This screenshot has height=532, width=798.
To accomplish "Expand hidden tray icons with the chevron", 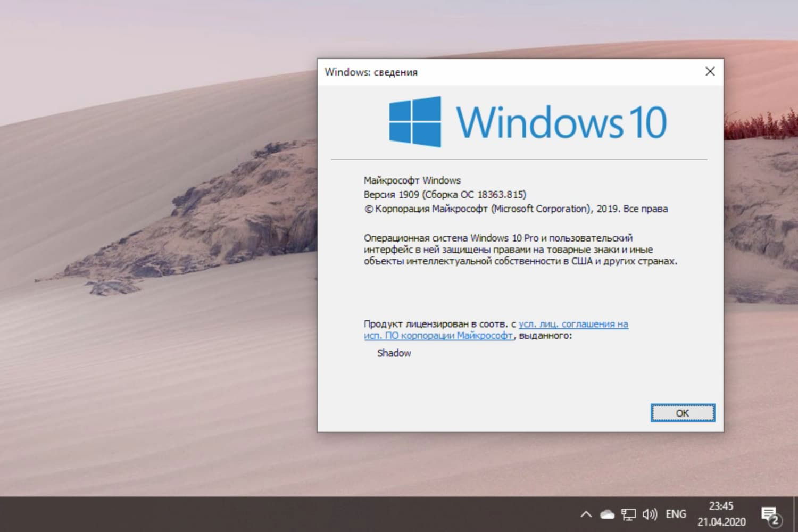I will coord(586,514).
